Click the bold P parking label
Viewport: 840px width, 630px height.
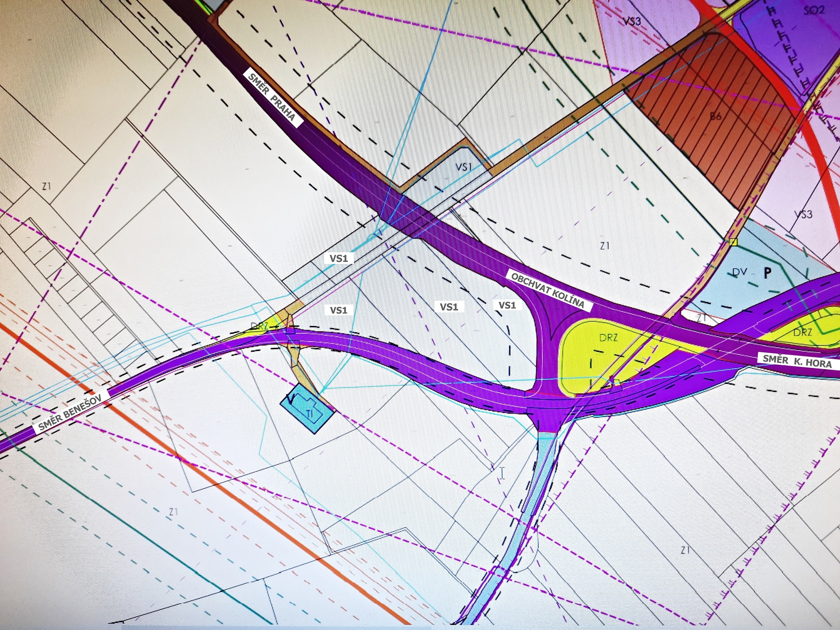coord(767,272)
